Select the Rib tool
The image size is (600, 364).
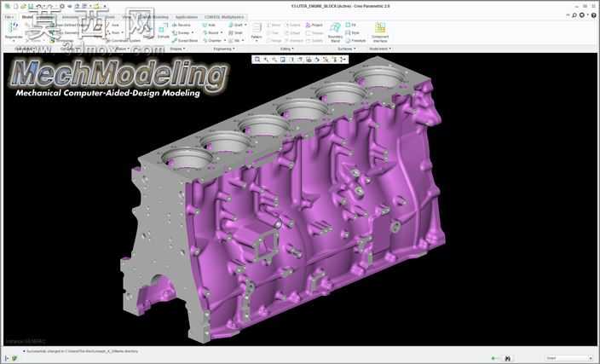pyautogui.click(x=234, y=40)
